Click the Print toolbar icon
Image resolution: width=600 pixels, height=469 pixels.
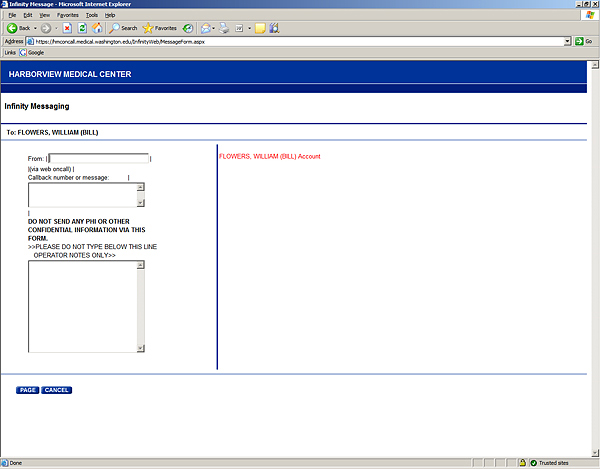pyautogui.click(x=224, y=28)
